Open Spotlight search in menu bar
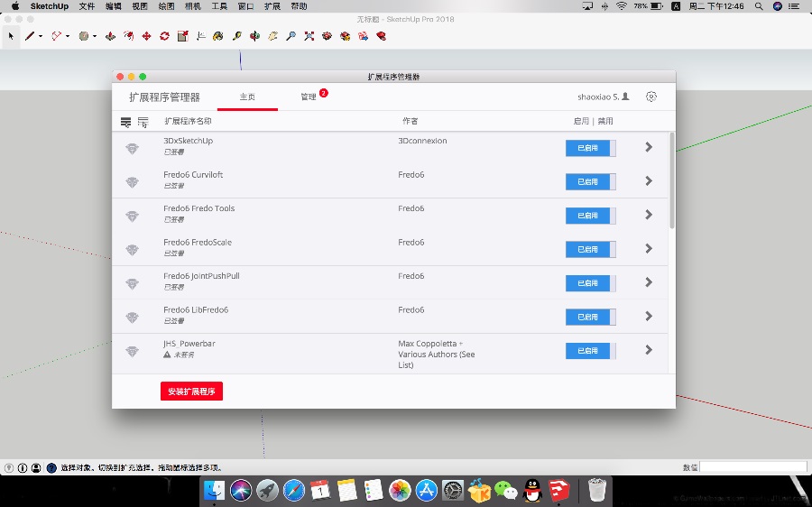The image size is (812, 507). point(759,6)
